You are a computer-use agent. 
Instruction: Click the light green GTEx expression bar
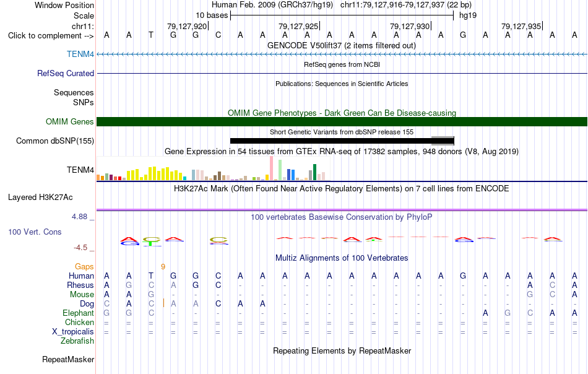(x=280, y=170)
